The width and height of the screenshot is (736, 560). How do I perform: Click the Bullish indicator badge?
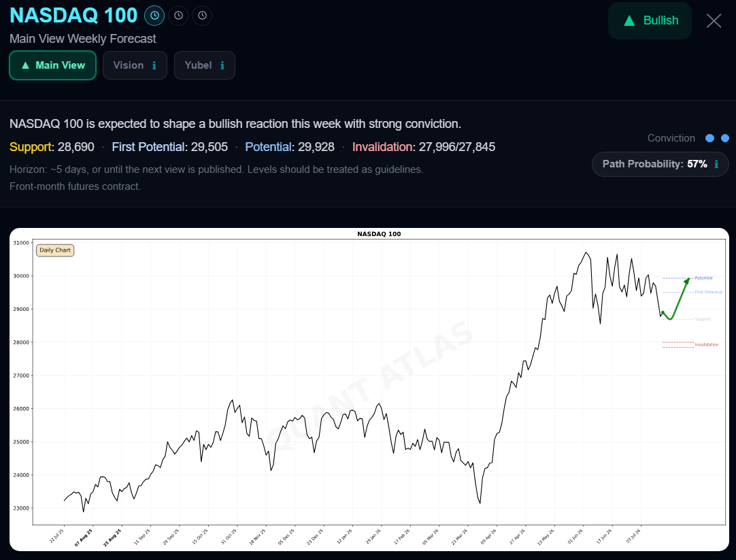tap(650, 20)
